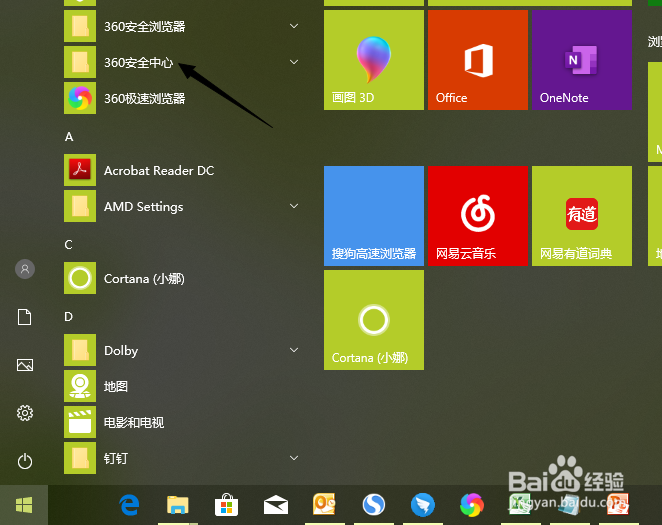Expand the 钉钉 folder chevron
The height and width of the screenshot is (525, 662).
pos(294,458)
